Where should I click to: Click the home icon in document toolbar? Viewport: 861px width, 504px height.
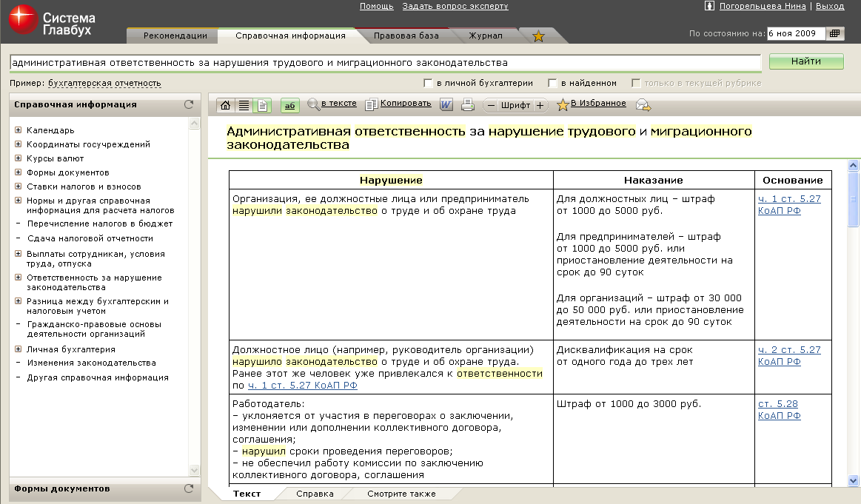point(226,106)
